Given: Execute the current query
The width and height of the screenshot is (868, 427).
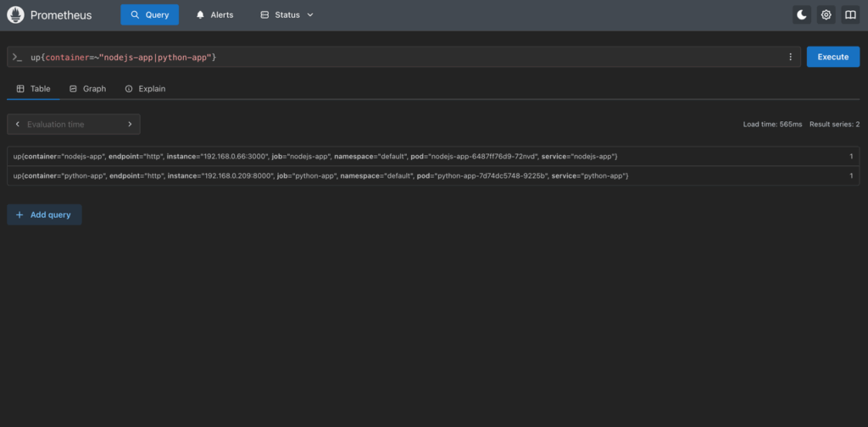Looking at the screenshot, I should 833,57.
